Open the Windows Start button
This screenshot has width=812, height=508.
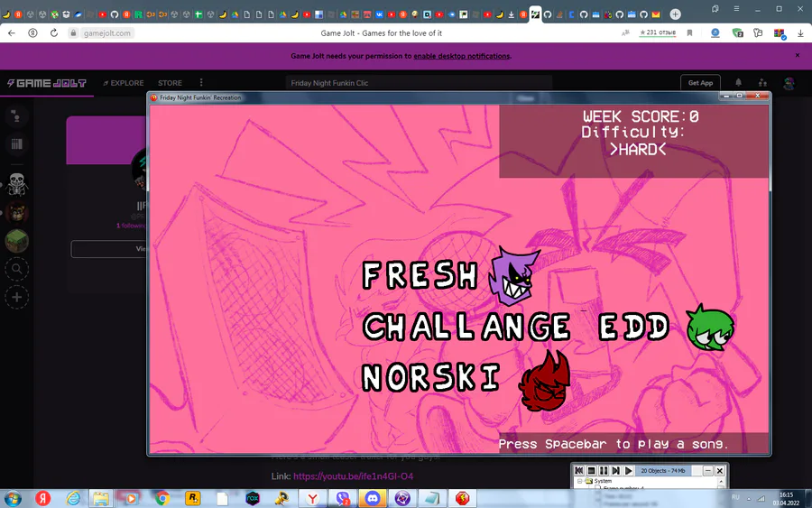[13, 498]
